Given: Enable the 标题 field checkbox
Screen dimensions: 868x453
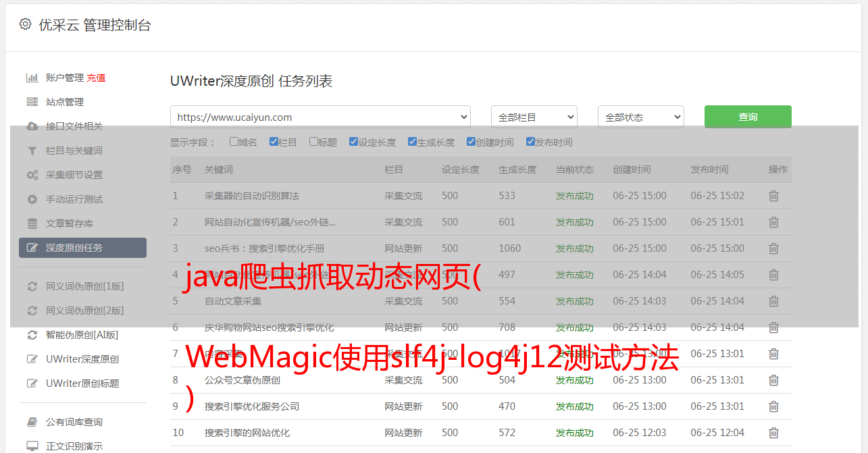Looking at the screenshot, I should 313,142.
